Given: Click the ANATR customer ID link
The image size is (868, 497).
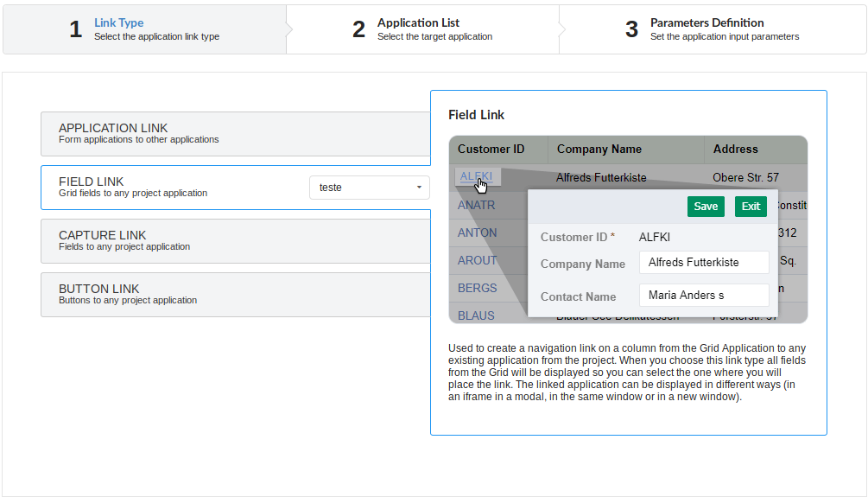Looking at the screenshot, I should (477, 206).
